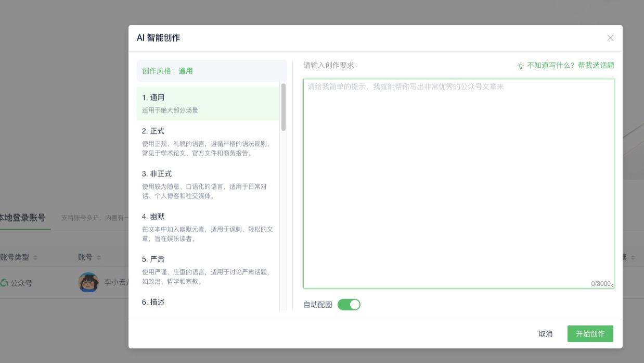Close the AI 智能创作 dialog
Viewport: 644px width, 363px height.
click(x=610, y=37)
